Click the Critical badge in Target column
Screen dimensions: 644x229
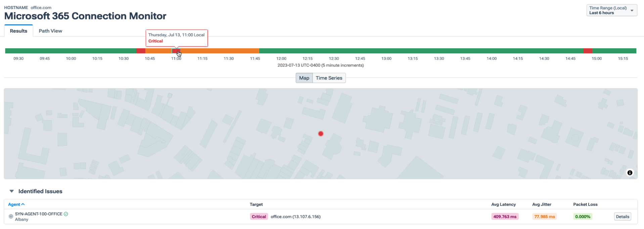(x=259, y=217)
